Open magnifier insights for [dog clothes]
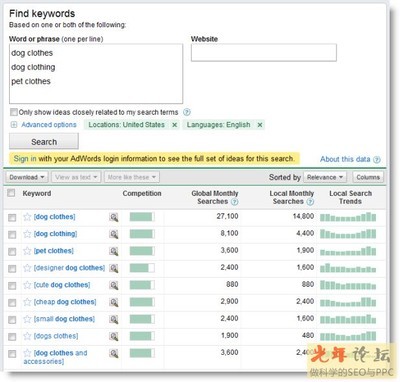This screenshot has height=382, width=400. pyautogui.click(x=114, y=217)
